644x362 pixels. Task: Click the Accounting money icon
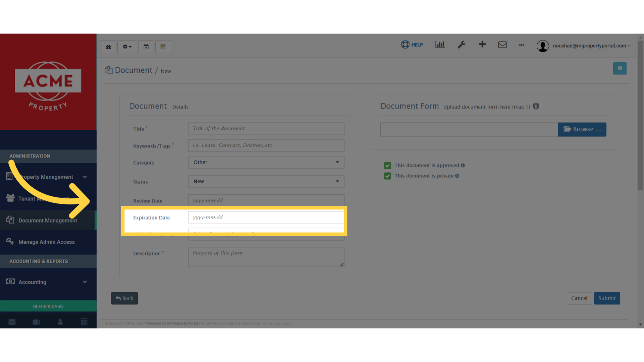(10, 282)
